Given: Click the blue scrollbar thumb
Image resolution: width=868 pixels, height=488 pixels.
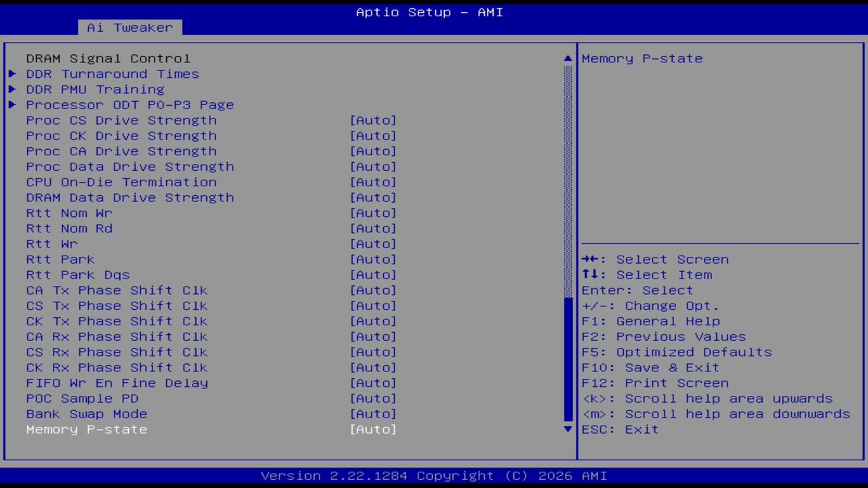Looking at the screenshot, I should (x=568, y=359).
